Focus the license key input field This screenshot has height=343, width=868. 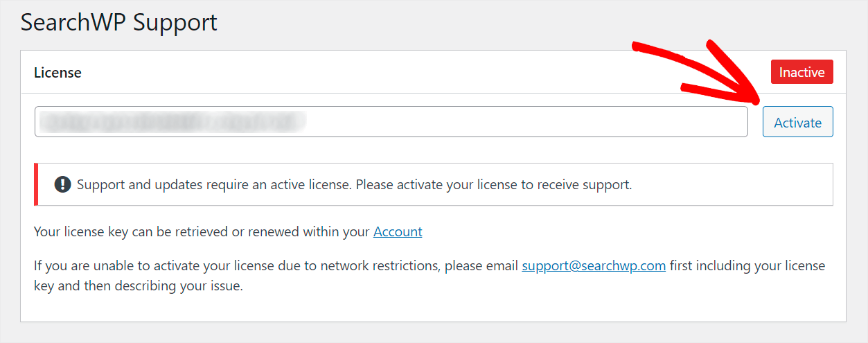click(391, 122)
